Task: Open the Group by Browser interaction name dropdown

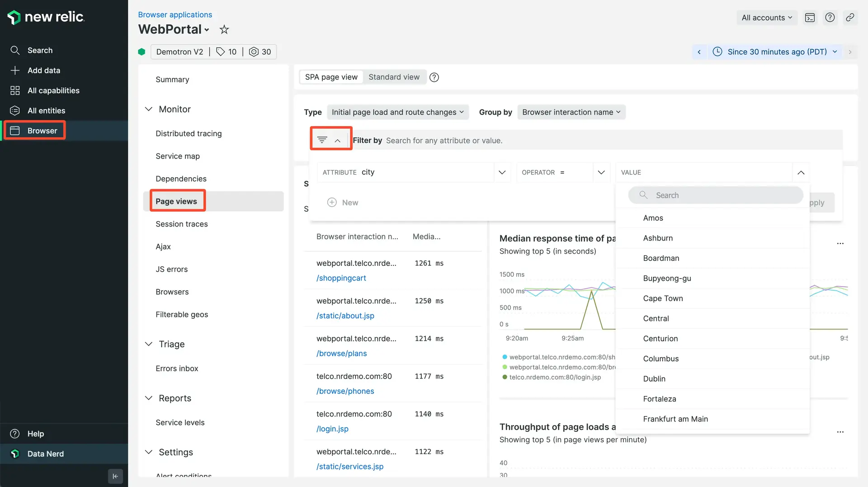Action: click(571, 112)
